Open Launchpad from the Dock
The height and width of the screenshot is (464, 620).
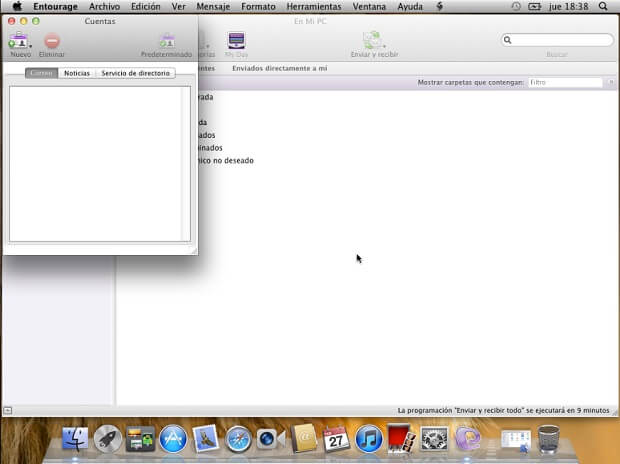108,439
